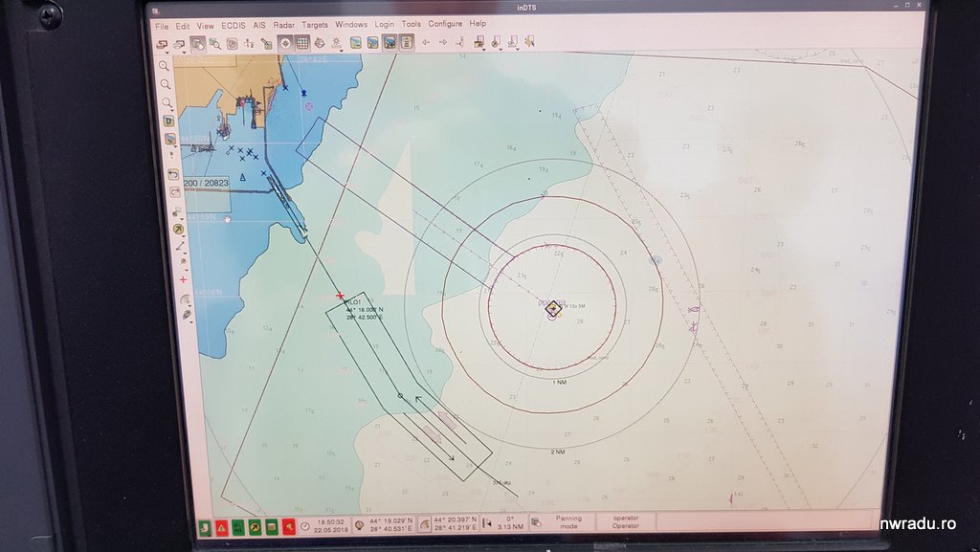The height and width of the screenshot is (552, 980).
Task: Click the pencil edit sidebar tool
Action: click(x=187, y=316)
